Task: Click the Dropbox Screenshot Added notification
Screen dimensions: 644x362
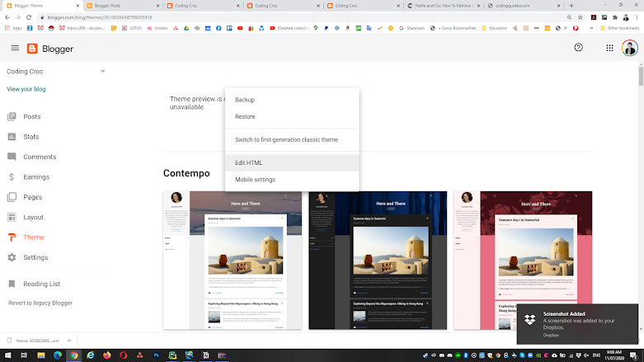Action: click(577, 324)
